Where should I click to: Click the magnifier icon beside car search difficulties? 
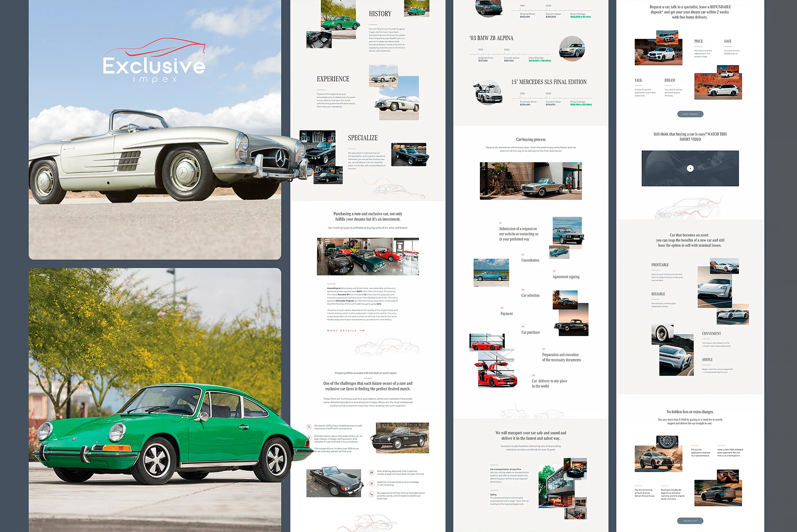click(x=309, y=427)
